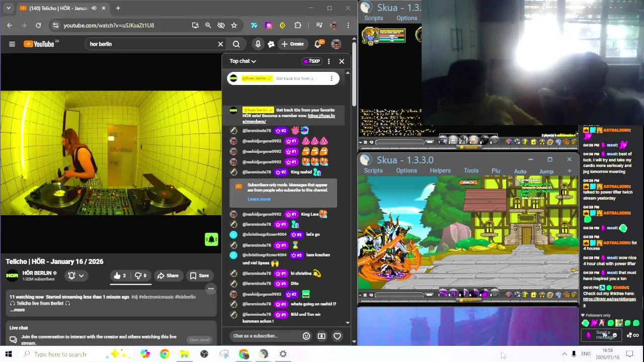Open a new Chrome tab

click(x=118, y=8)
